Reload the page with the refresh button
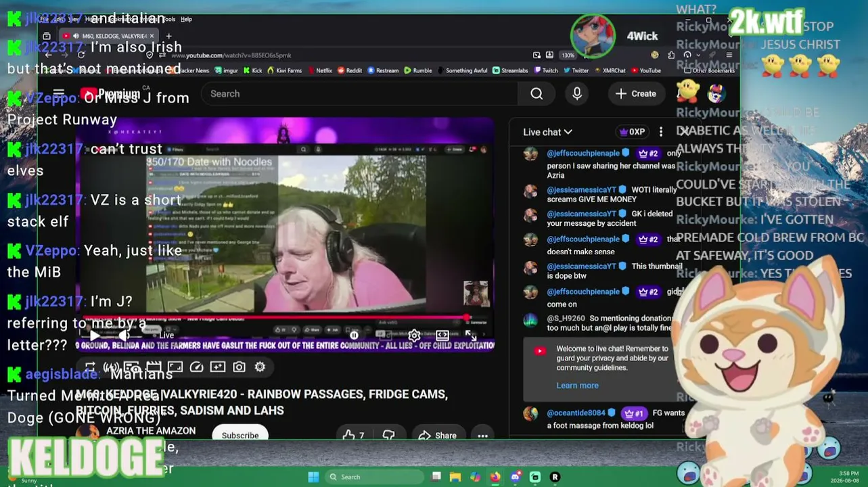The height and width of the screenshot is (487, 868). point(81,55)
